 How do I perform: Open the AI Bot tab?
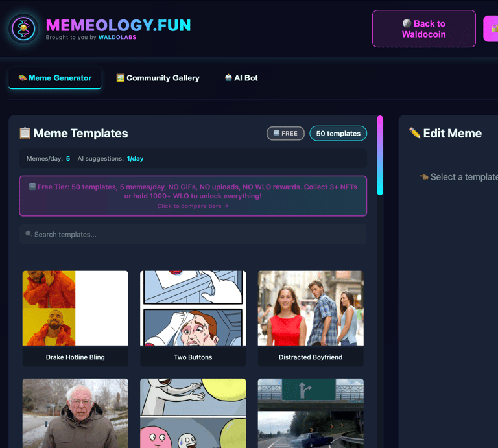[x=241, y=78]
